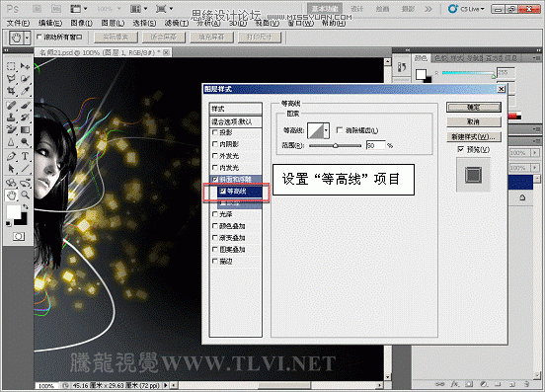Select the Healing Brush tool
This screenshot has height=392, width=545.
coord(11,105)
